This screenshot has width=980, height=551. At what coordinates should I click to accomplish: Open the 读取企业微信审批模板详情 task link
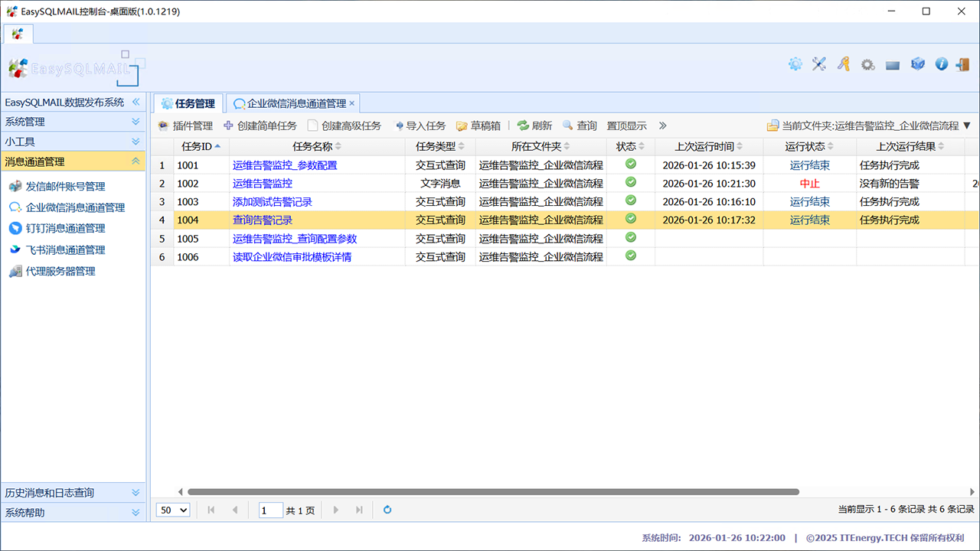click(292, 257)
